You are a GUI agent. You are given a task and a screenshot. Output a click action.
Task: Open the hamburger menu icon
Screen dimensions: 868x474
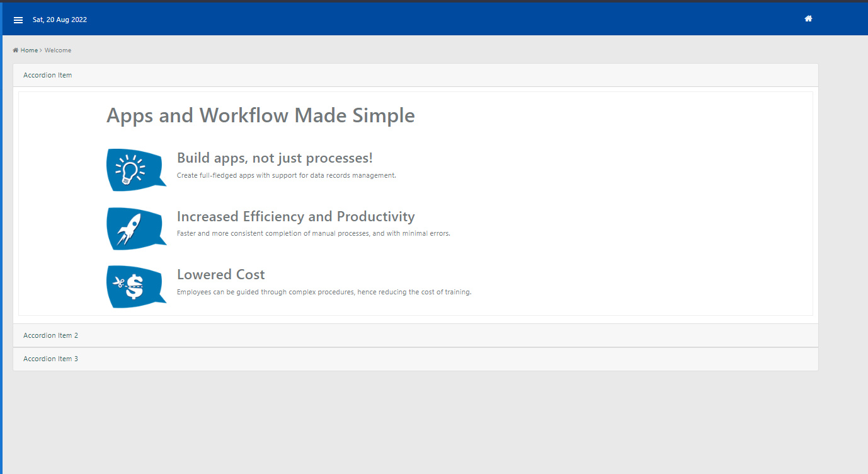18,20
